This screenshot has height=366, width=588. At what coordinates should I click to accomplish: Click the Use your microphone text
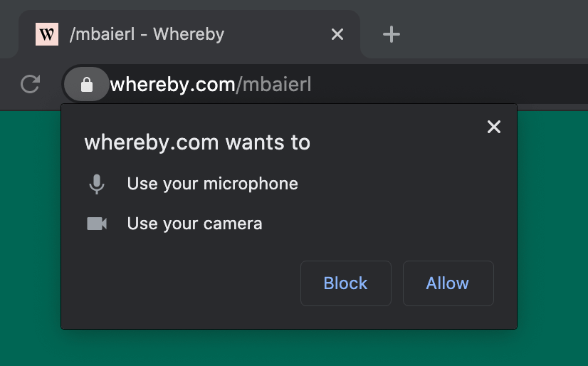[x=213, y=184]
